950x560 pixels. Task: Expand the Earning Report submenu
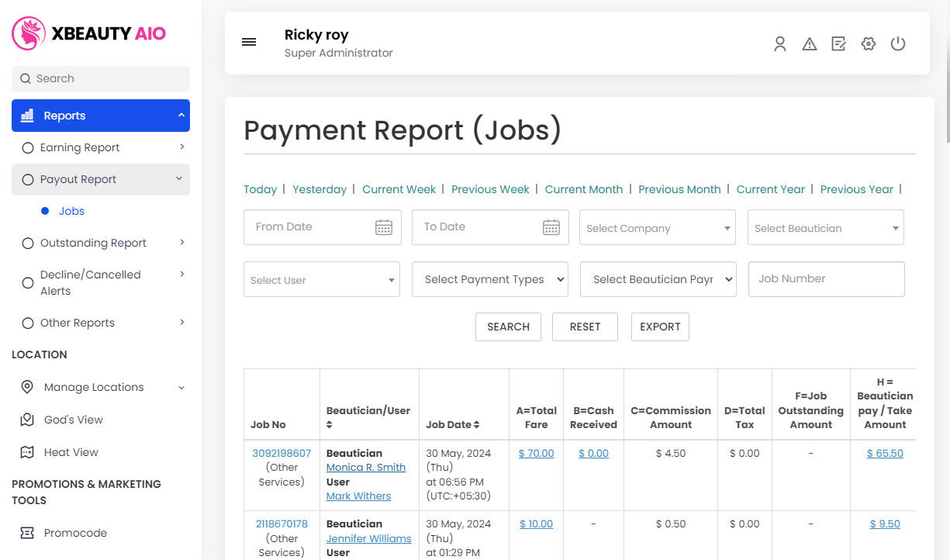[181, 147]
